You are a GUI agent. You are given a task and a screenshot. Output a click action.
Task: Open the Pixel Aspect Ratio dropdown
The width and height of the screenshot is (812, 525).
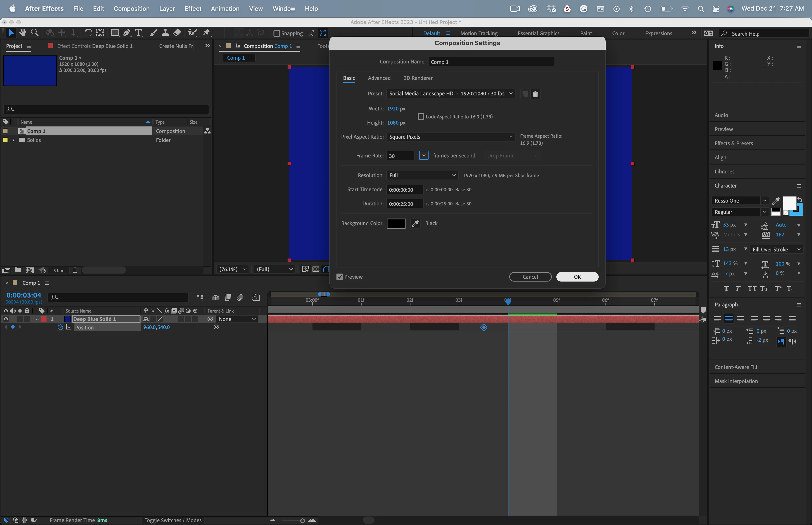450,137
